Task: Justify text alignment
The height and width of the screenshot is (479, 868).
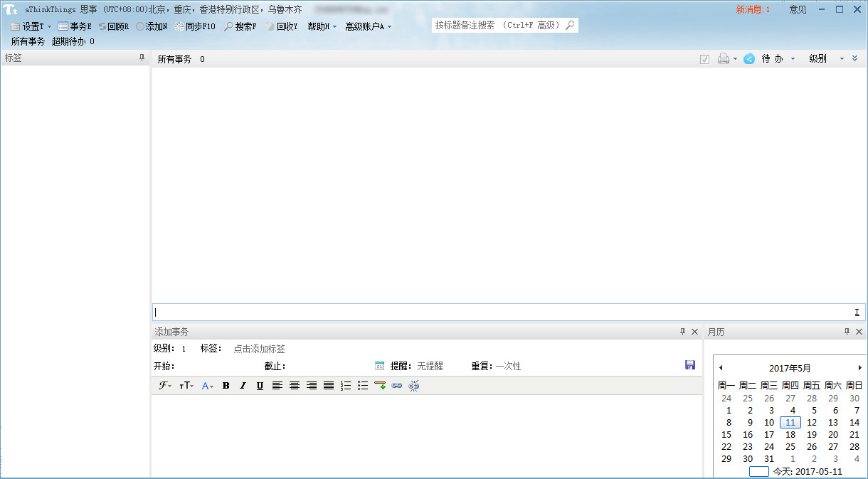Action: point(328,386)
